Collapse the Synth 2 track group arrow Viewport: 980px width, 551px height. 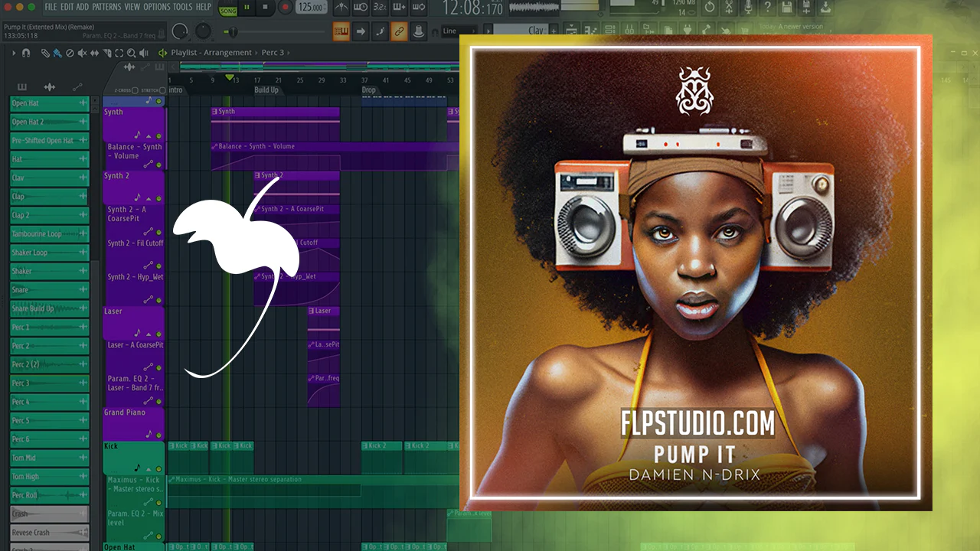tap(149, 199)
